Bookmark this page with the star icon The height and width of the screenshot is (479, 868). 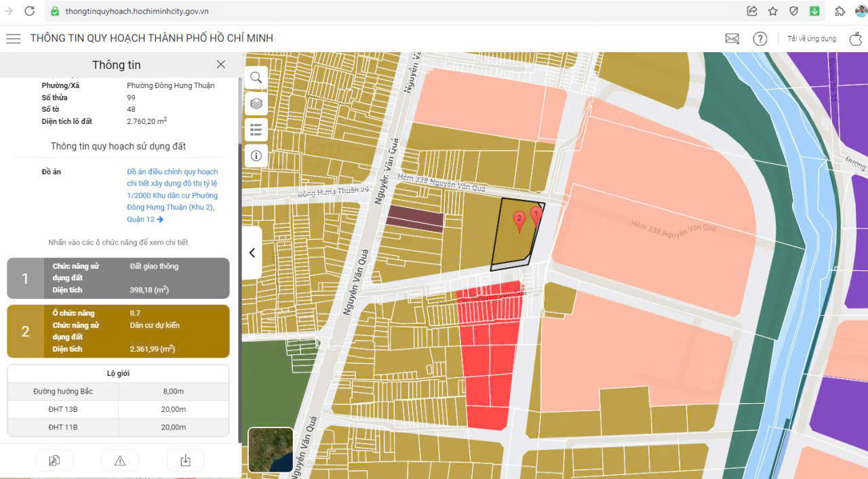point(772,11)
